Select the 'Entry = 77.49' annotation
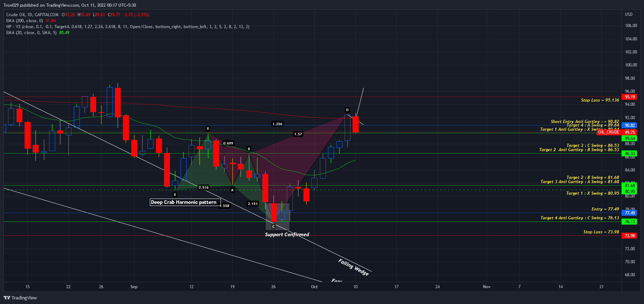 point(605,209)
